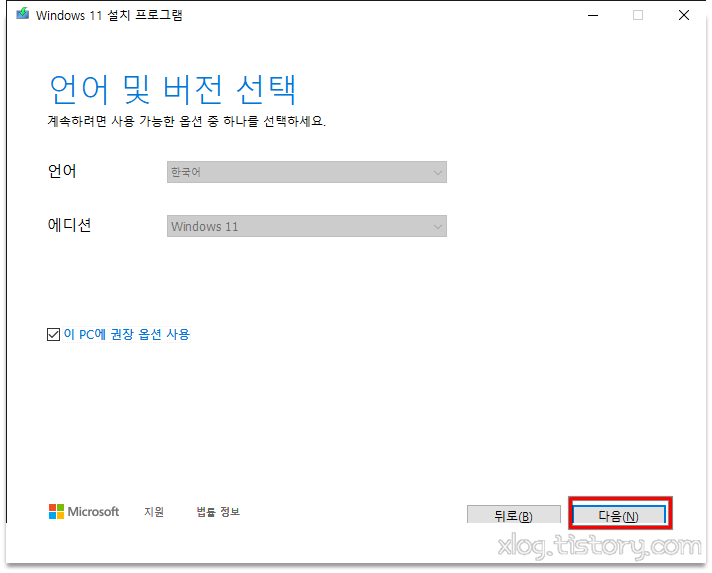Click the 뒤로(B) button
This screenshot has height=573, width=712.
click(x=514, y=515)
